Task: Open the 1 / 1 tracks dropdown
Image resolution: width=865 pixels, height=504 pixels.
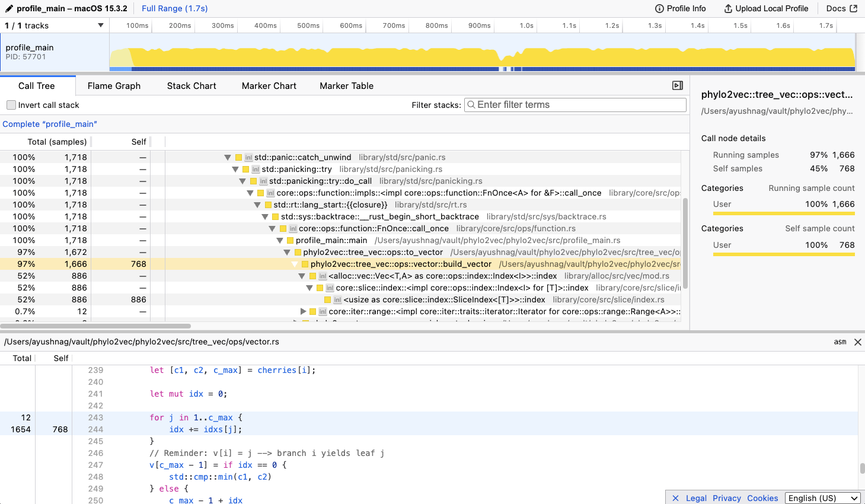Action: click(x=54, y=25)
